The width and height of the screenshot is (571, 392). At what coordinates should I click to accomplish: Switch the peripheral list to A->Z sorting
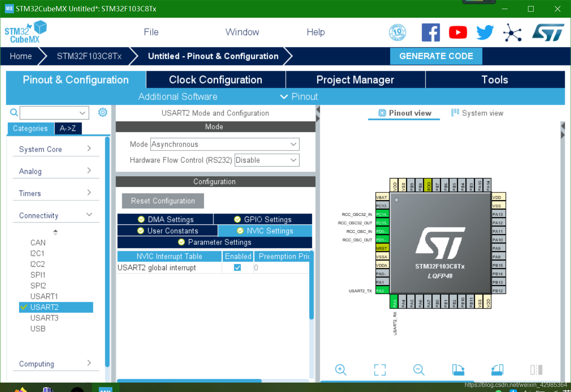pyautogui.click(x=68, y=128)
